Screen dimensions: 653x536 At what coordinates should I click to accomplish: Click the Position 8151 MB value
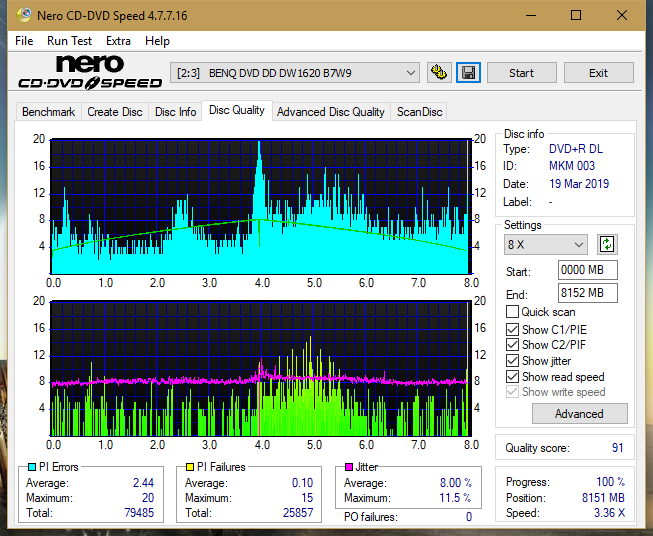pos(603,498)
